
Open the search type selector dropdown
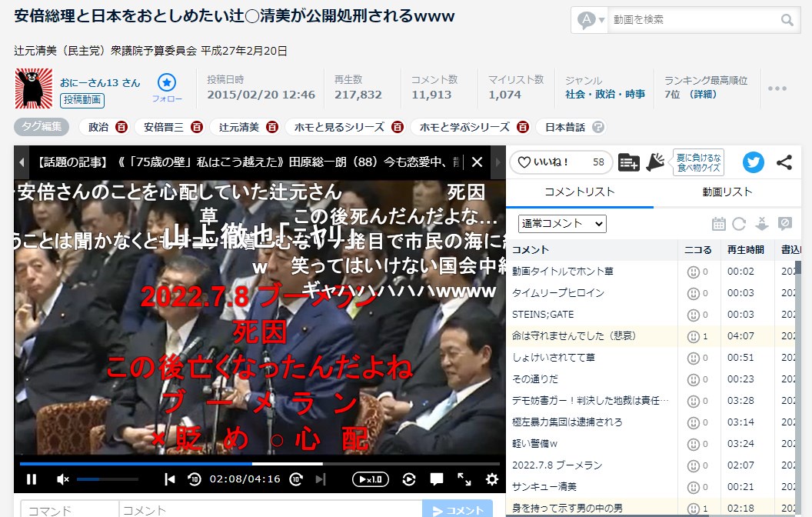[x=591, y=20]
